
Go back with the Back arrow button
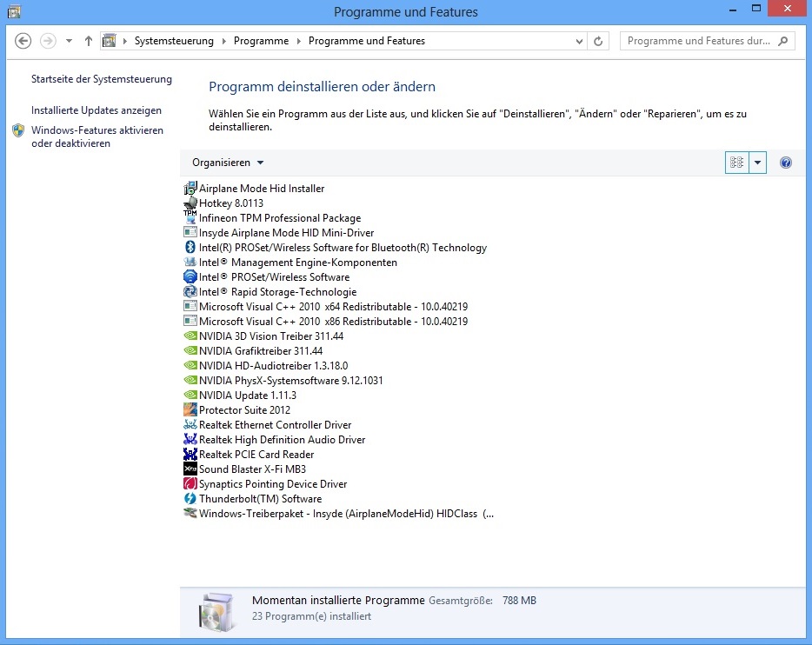click(x=23, y=41)
